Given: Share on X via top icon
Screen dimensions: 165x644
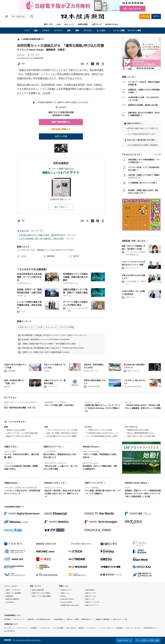Looking at the screenshot, I should 92,64.
